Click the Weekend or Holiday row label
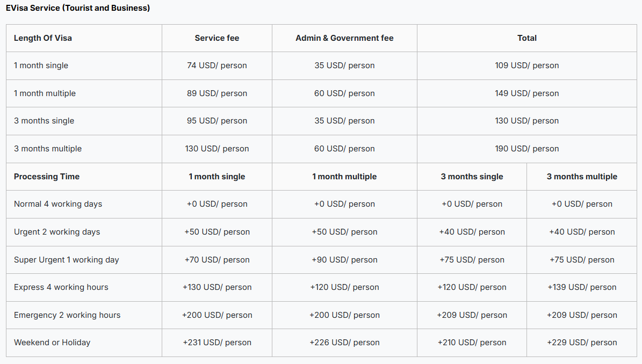 coord(52,343)
